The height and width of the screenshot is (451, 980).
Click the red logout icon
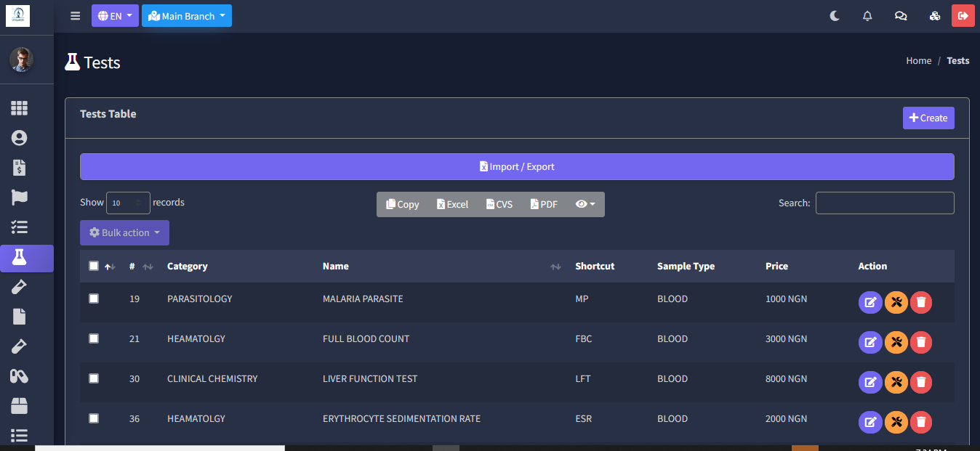963,16
